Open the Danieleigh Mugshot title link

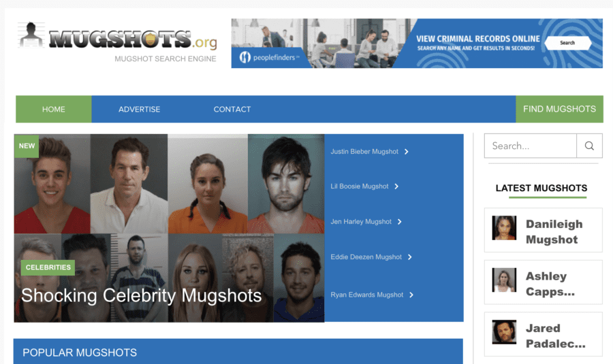pyautogui.click(x=554, y=231)
